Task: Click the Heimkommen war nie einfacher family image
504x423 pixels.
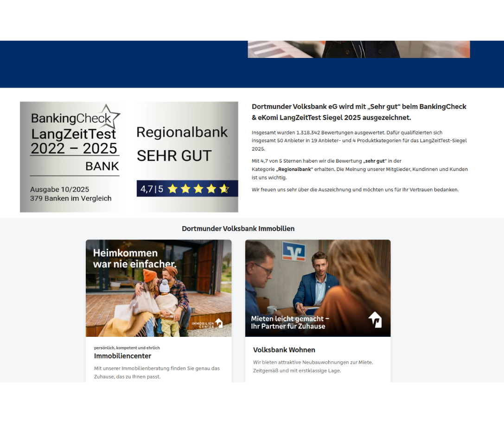Action: click(158, 287)
